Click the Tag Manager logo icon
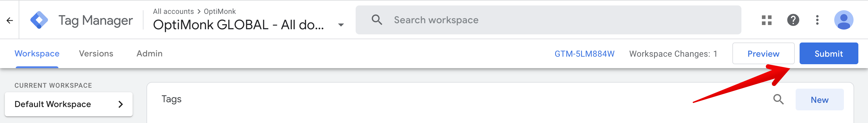Screen dimensions: 868x123 click(x=39, y=20)
